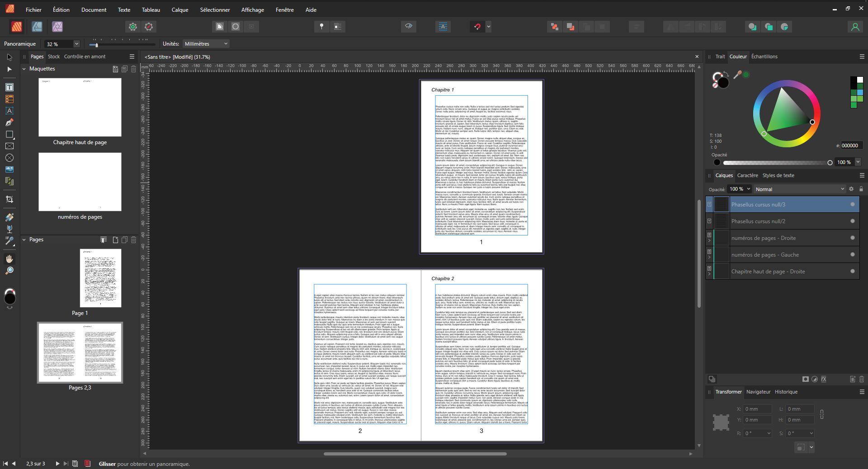Open the Unités Millimètres dropdown
Screen dimensions: 868x469
coord(206,44)
